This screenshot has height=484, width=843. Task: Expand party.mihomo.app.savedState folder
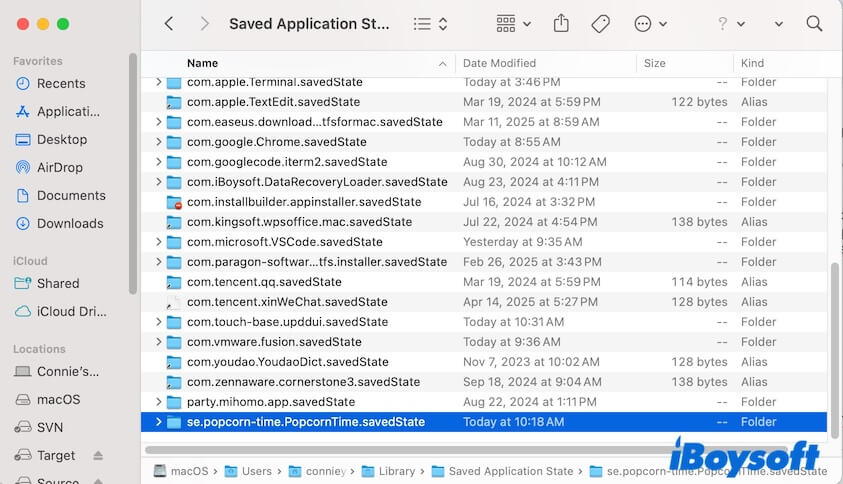click(158, 402)
